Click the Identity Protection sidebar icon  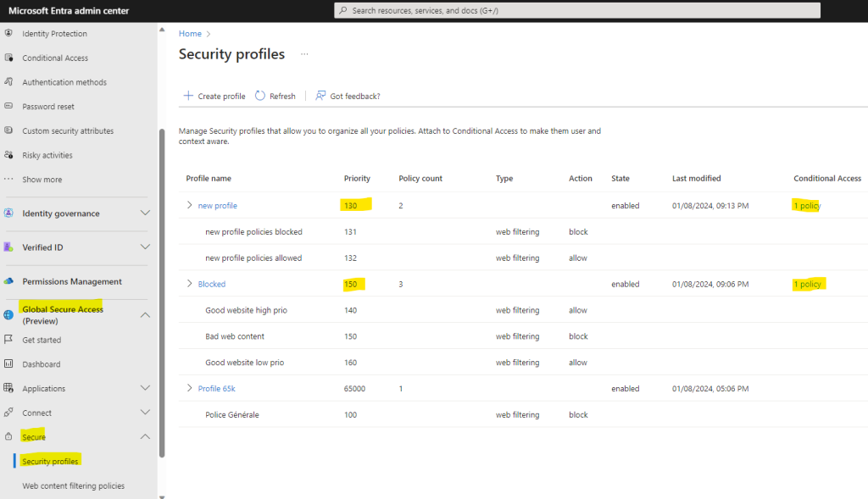(8, 33)
